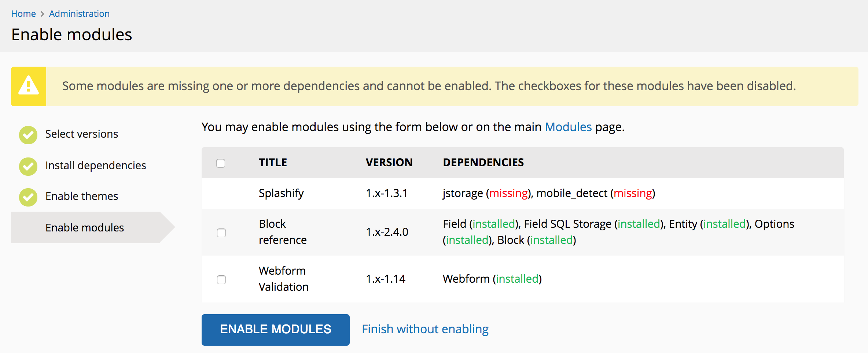Select the Select versions step
This screenshot has height=353, width=868.
click(81, 134)
